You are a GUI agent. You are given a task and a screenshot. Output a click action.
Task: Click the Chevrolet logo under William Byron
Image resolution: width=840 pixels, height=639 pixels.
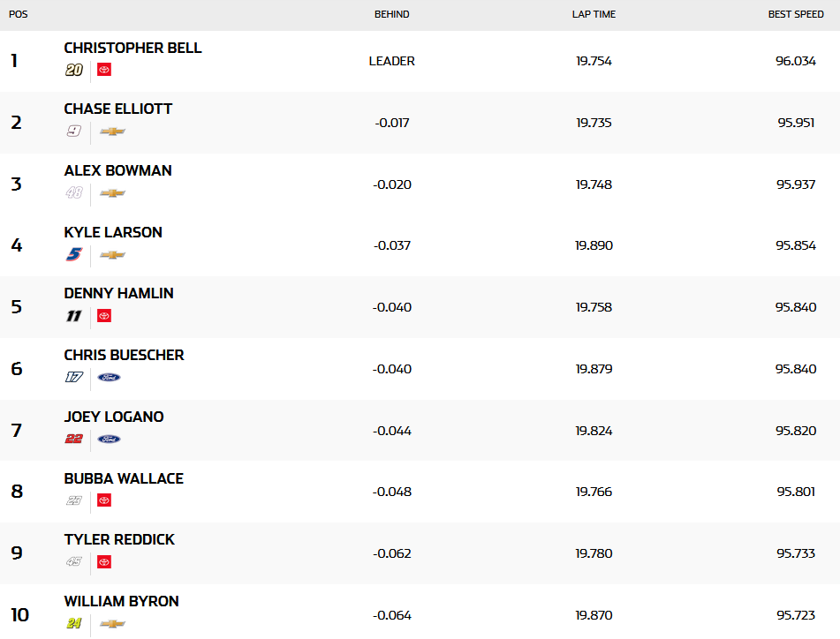coord(112,624)
